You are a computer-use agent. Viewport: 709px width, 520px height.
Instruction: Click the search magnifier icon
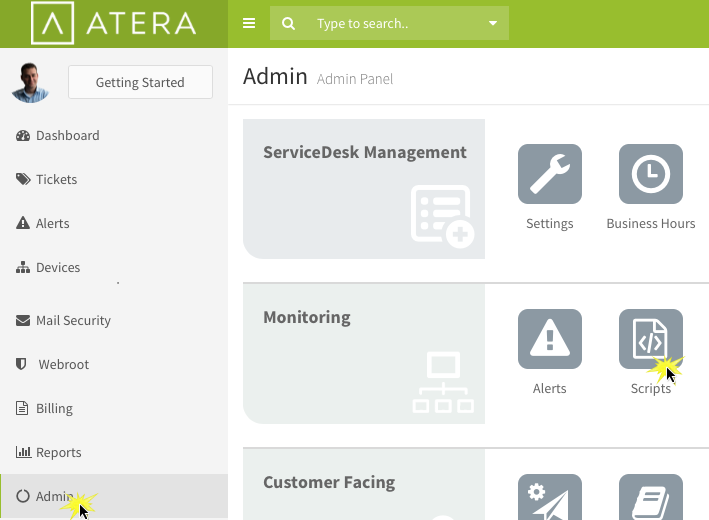click(x=288, y=24)
